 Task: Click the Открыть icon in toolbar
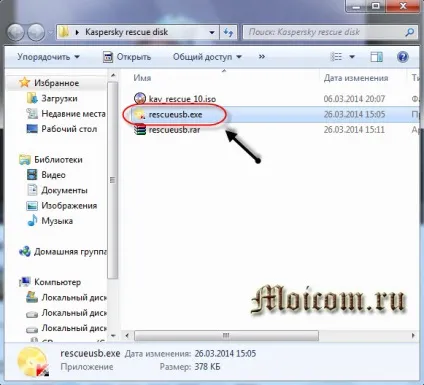(x=107, y=57)
